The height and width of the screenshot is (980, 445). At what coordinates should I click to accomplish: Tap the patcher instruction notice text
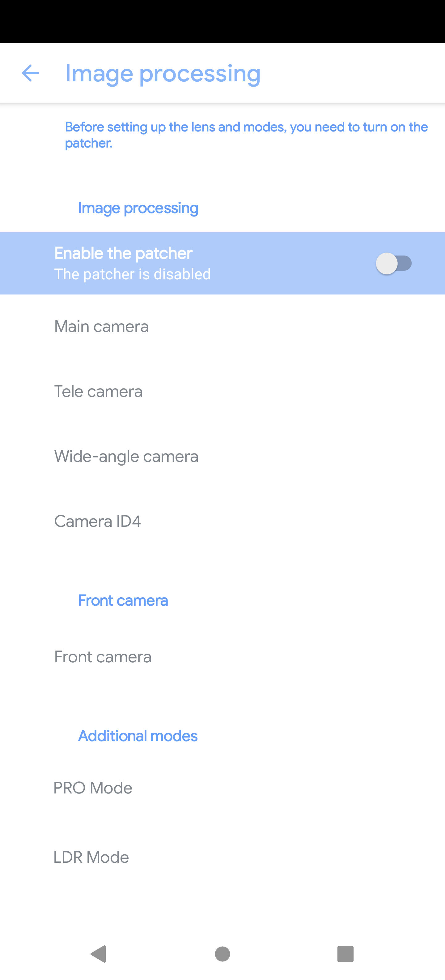point(246,135)
